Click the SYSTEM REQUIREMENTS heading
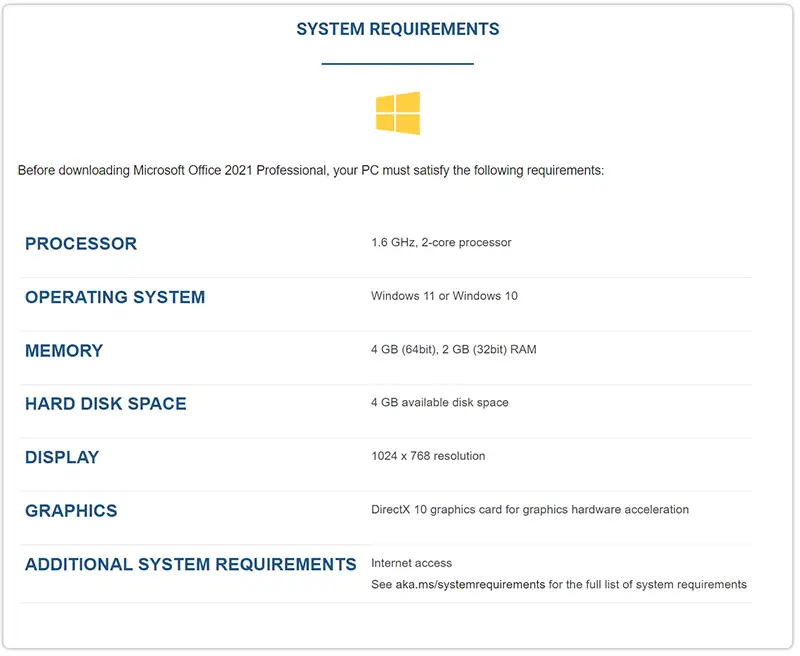The image size is (800, 656). (398, 30)
